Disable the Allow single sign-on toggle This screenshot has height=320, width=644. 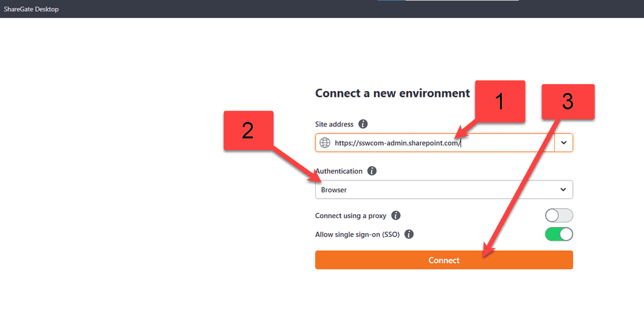(558, 234)
